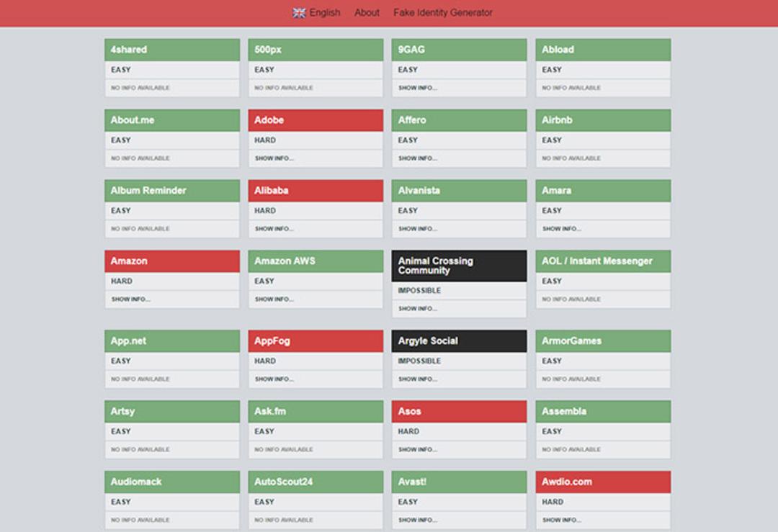Viewport: 778px width, 532px height.
Task: Select the Album Reminder service title
Action: click(148, 190)
